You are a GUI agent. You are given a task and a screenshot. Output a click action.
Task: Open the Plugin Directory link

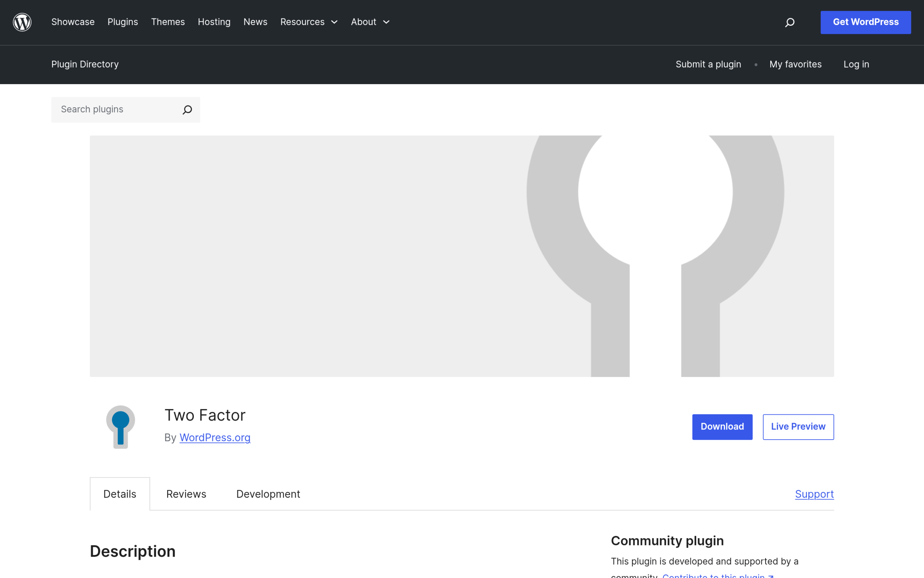85,64
